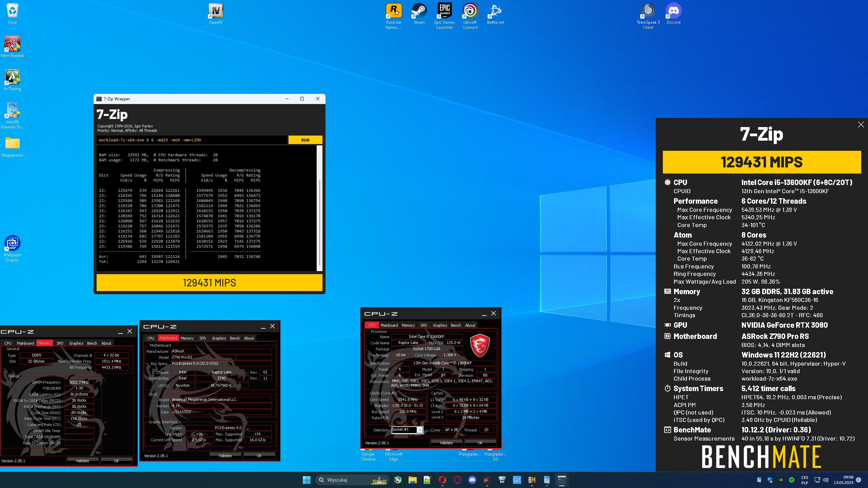Open the Discord desktop shortcut

tap(673, 14)
